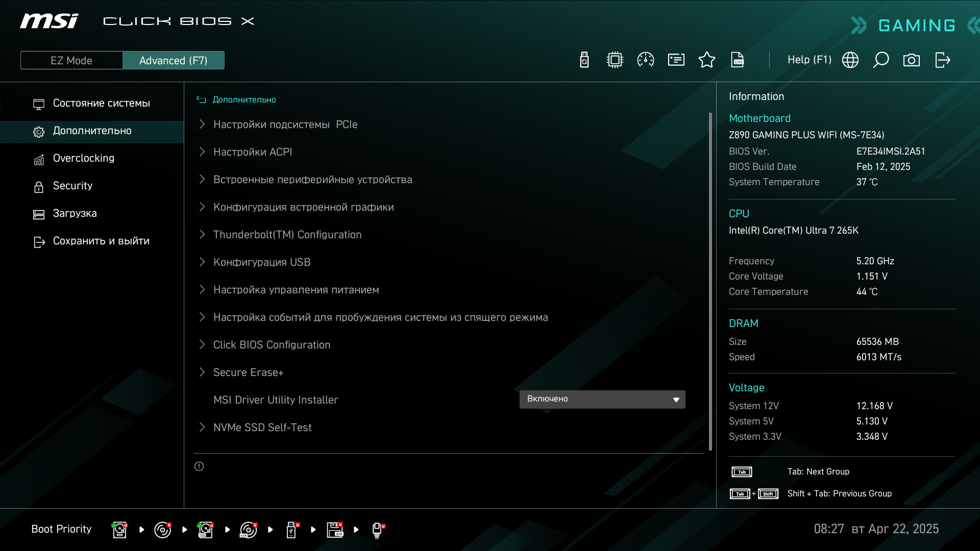Image resolution: width=980 pixels, height=551 pixels.
Task: Select the optical disc boot device icon without USB label
Action: pyautogui.click(x=163, y=530)
